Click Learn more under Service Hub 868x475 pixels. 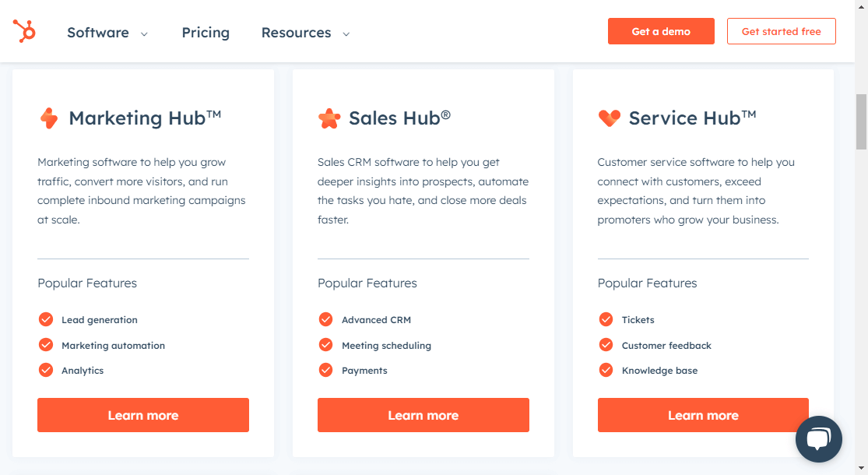pyautogui.click(x=702, y=415)
